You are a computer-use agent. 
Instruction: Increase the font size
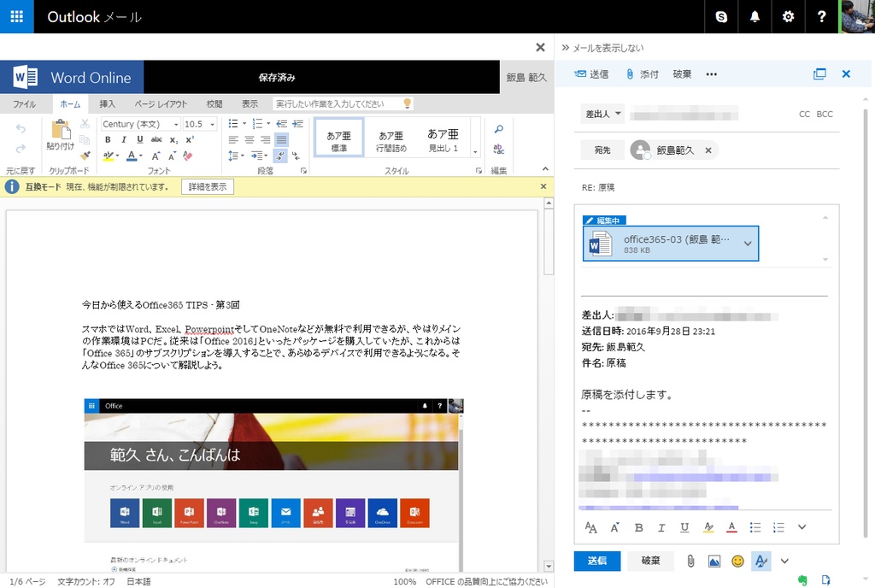pos(156,156)
